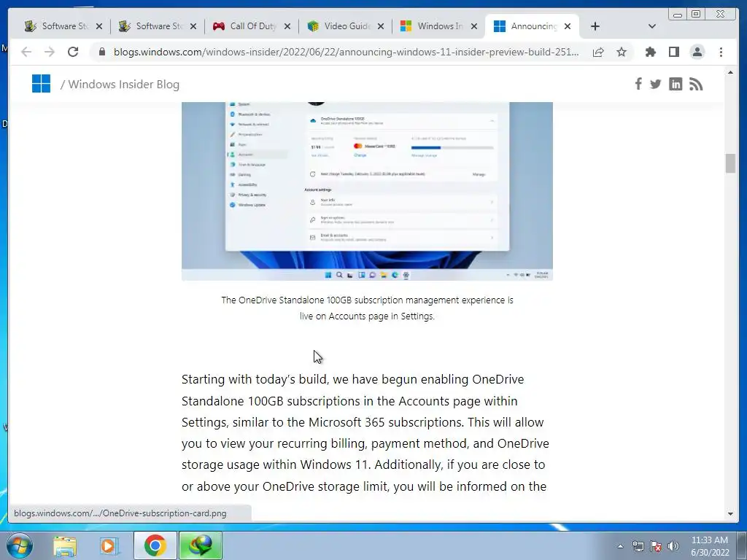The width and height of the screenshot is (747, 560).
Task: Click the image caption about OneDrive Standalone 100GB
Action: pos(367,308)
